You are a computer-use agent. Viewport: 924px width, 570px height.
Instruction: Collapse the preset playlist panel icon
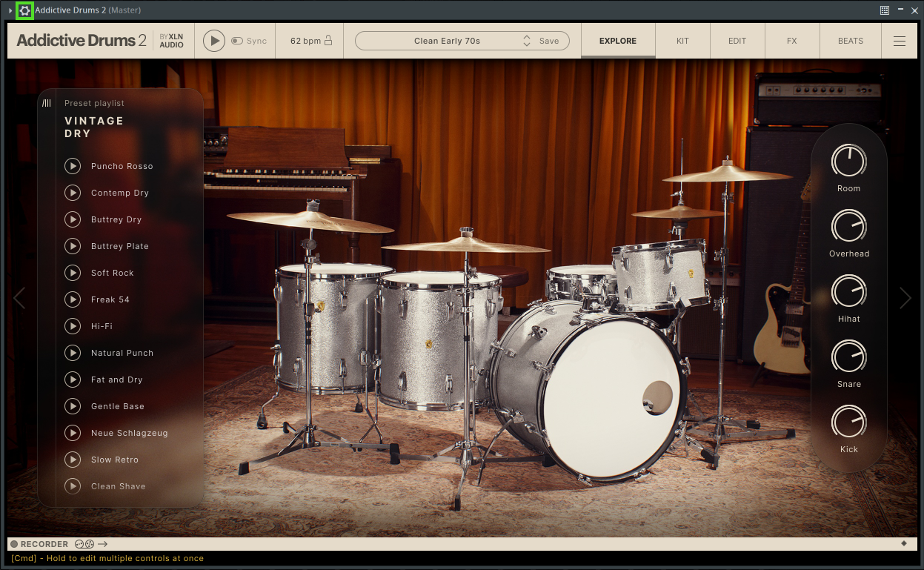[47, 103]
